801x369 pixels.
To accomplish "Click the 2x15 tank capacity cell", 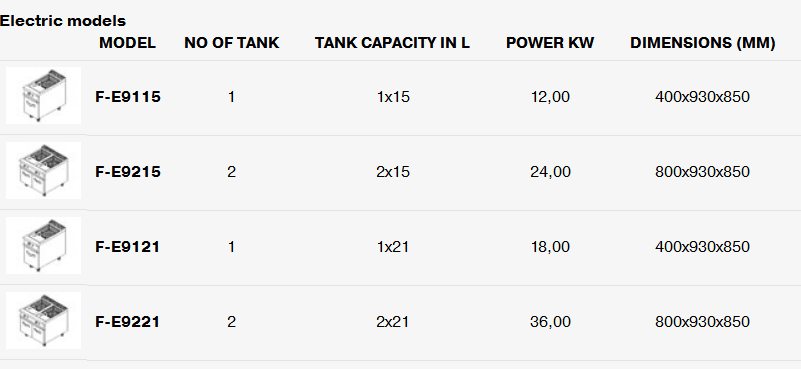I will click(393, 172).
